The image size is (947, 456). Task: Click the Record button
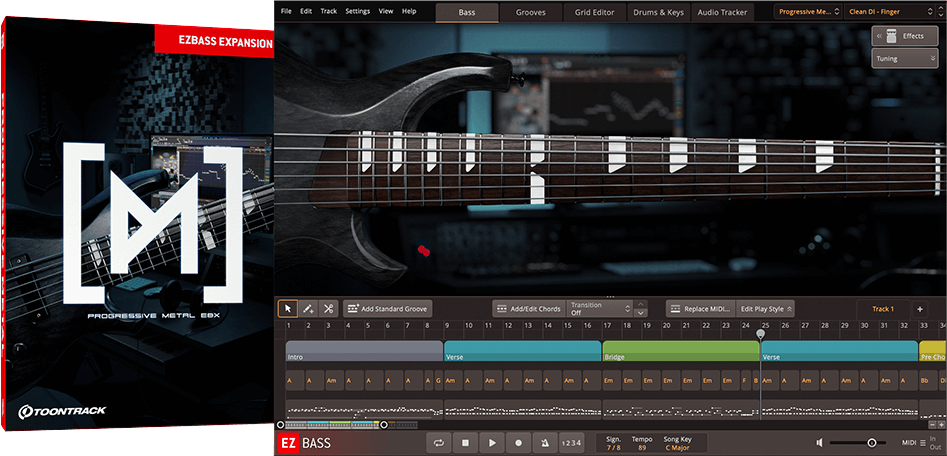[518, 442]
